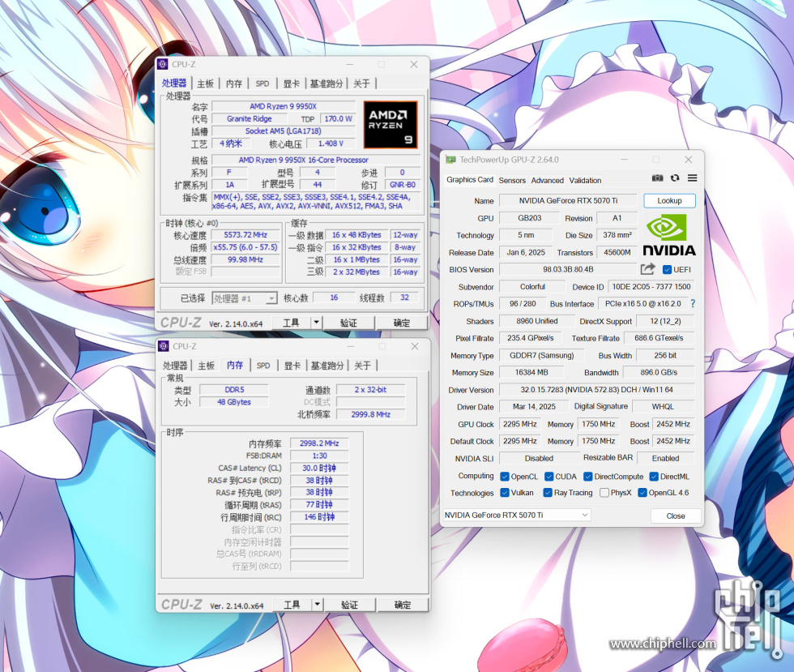
Task: Click the CAS# Latency value 30.0
Action: (319, 468)
